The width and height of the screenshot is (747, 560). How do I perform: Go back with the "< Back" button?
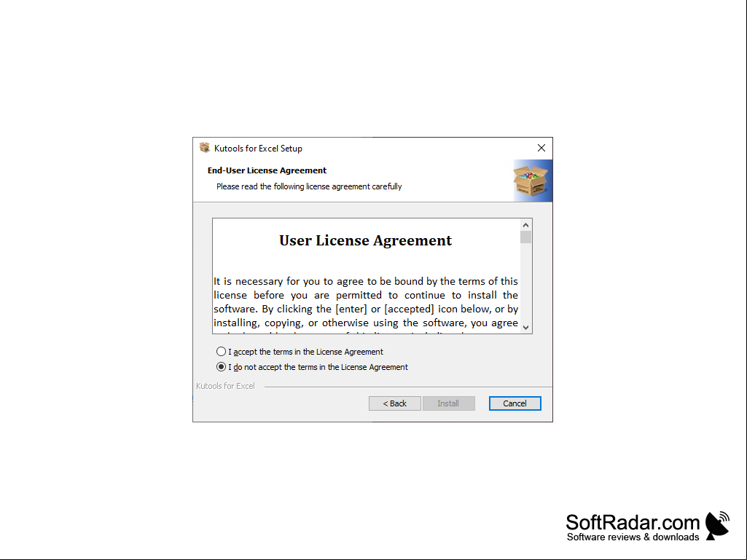tap(394, 403)
